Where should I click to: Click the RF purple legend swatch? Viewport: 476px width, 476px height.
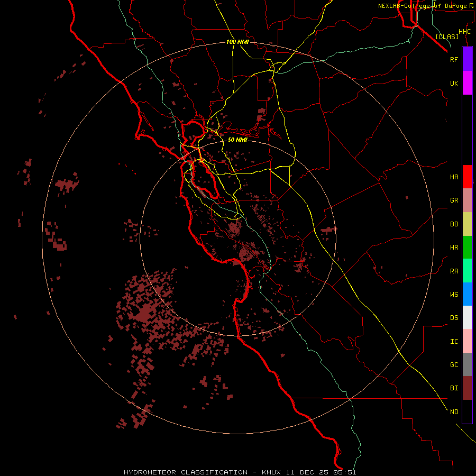(x=467, y=59)
